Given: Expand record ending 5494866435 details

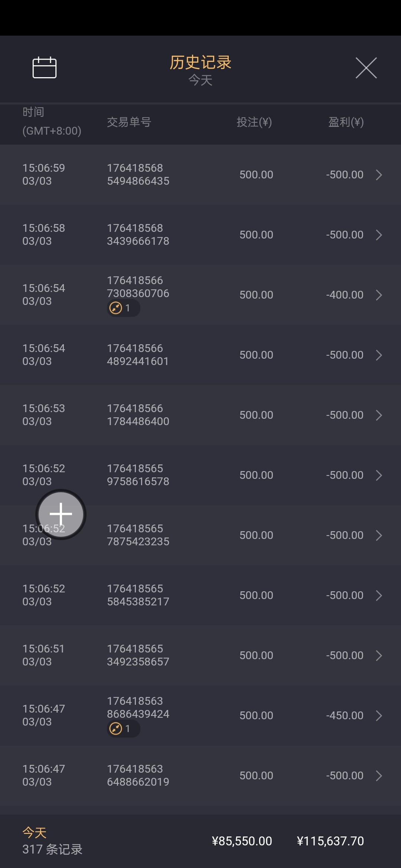Looking at the screenshot, I should (379, 175).
